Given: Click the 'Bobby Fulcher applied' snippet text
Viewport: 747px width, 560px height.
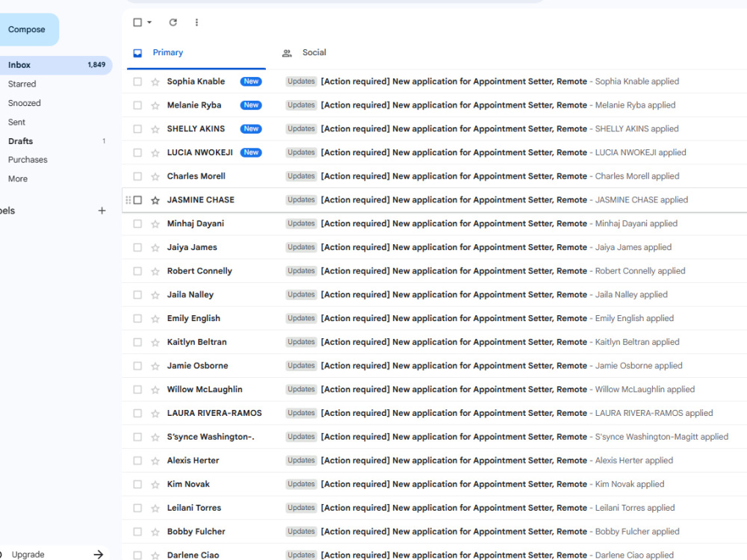Looking at the screenshot, I should [x=637, y=532].
